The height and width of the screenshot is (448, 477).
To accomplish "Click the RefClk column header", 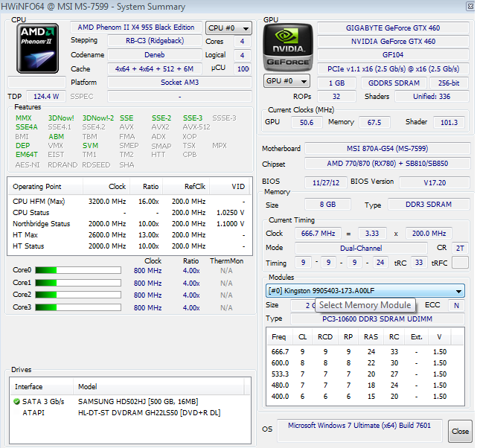I will pos(186,187).
